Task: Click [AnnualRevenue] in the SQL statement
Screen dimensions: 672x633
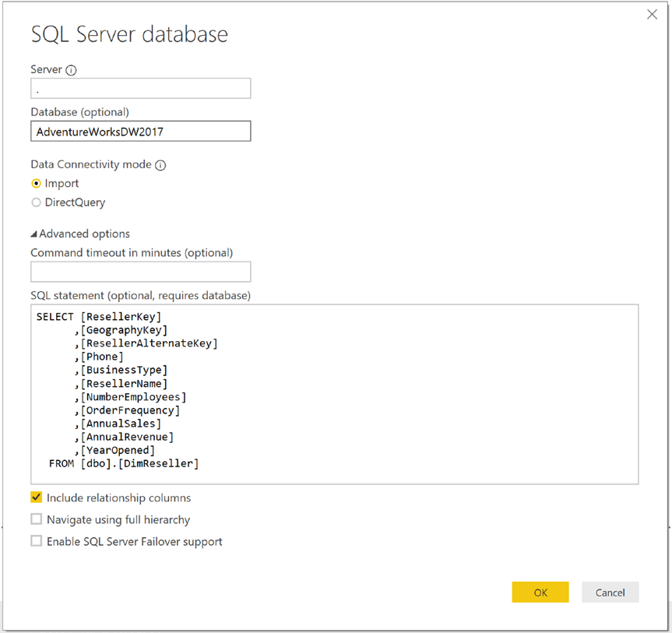Action: click(x=127, y=437)
